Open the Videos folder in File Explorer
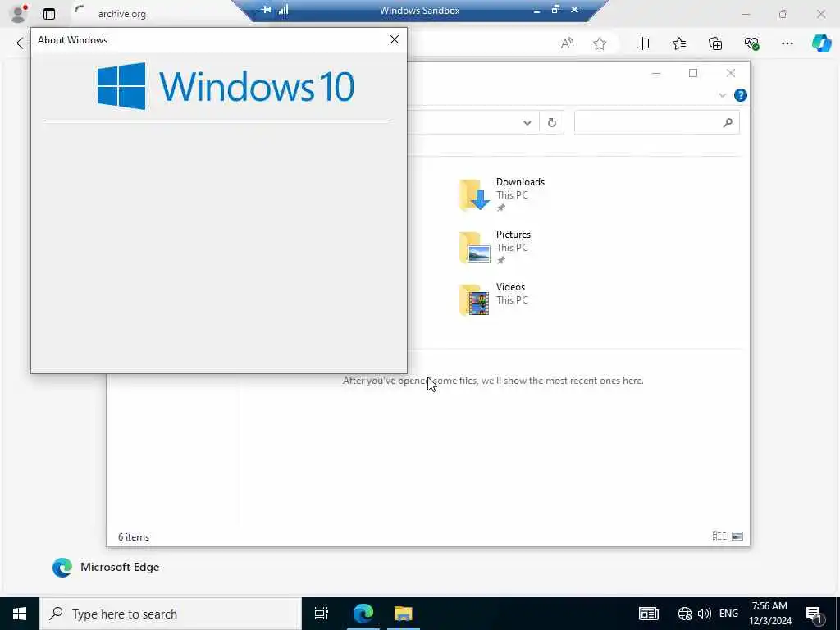Image resolution: width=840 pixels, height=630 pixels. (x=495, y=299)
